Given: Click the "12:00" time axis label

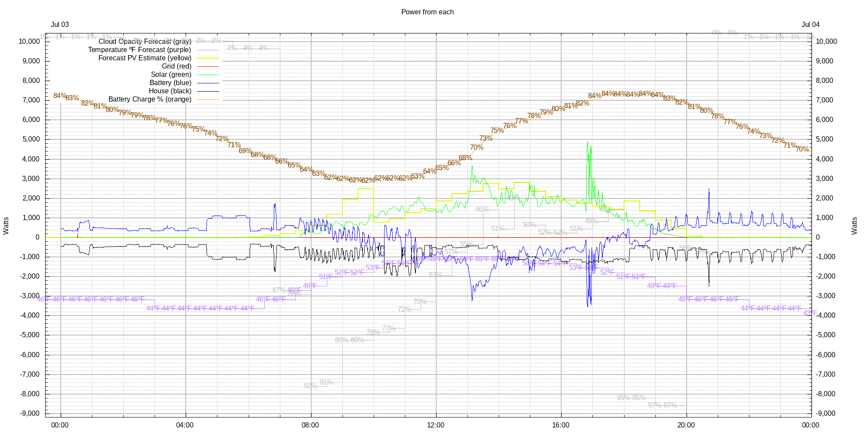Looking at the screenshot, I should click(x=436, y=425).
